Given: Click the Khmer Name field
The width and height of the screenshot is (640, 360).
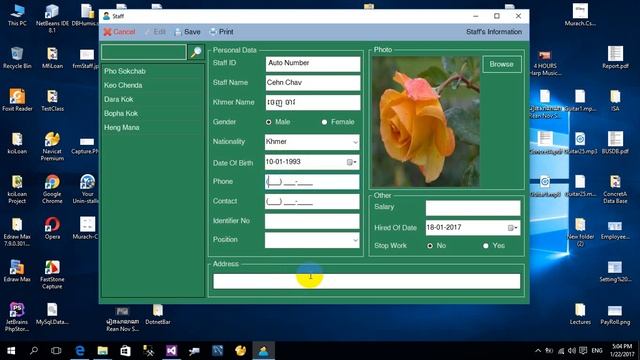Looking at the screenshot, I should click(x=313, y=102).
